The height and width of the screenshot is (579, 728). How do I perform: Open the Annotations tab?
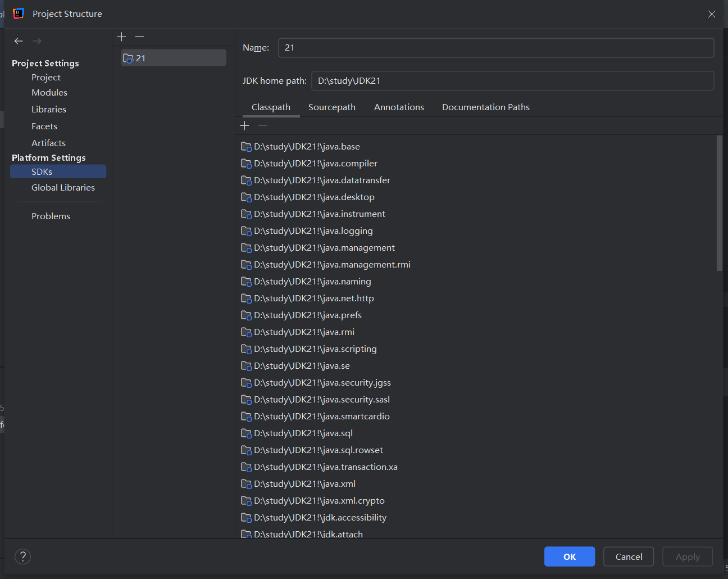tap(399, 107)
